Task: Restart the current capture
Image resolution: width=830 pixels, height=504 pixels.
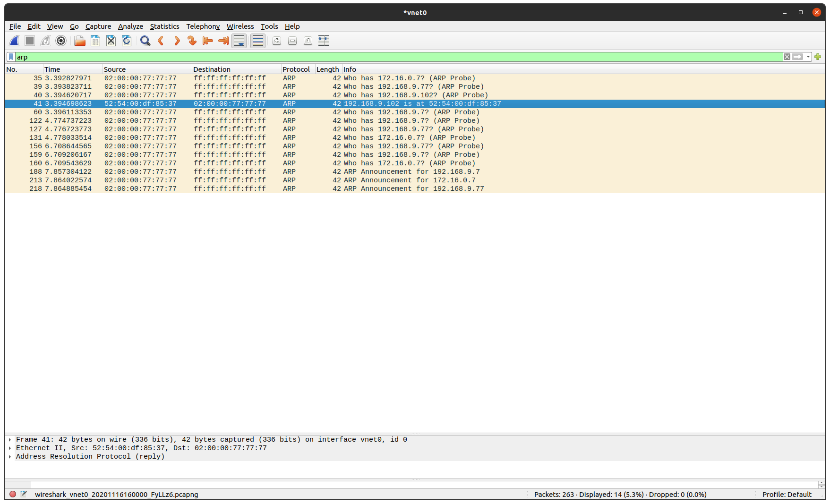Action: click(x=45, y=41)
